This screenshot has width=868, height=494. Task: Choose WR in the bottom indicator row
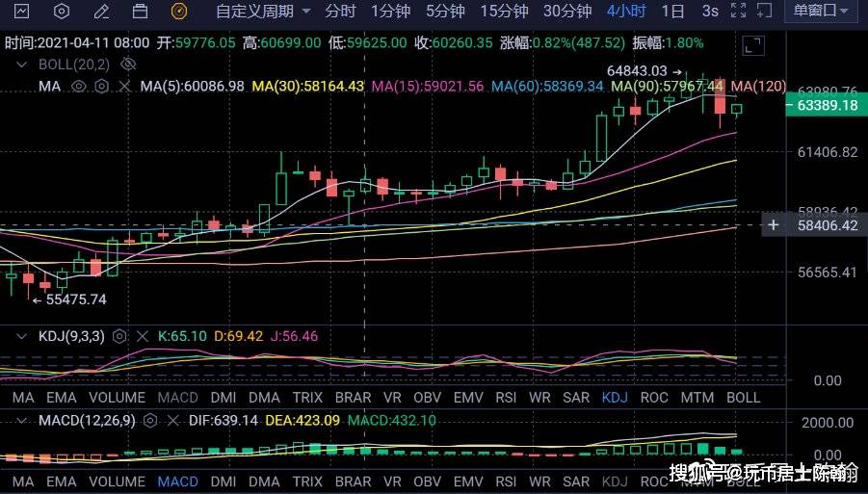click(x=539, y=481)
